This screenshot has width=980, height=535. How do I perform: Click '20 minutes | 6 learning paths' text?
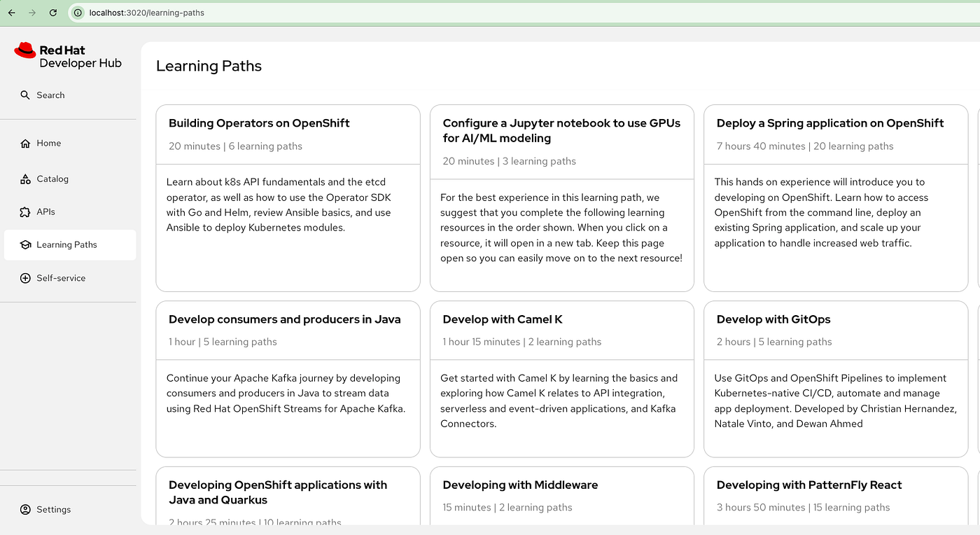pos(235,146)
